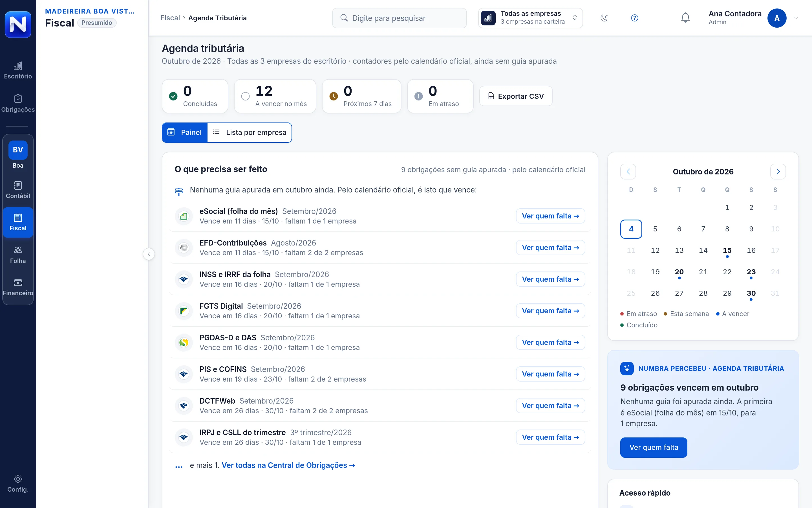
Task: Open Ver todas na Central de Obrigações
Action: point(288,465)
